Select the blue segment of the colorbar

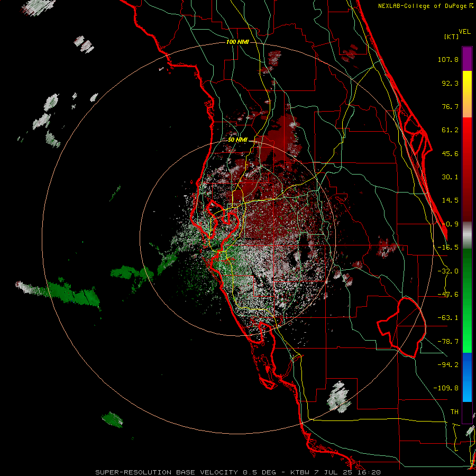467,377
